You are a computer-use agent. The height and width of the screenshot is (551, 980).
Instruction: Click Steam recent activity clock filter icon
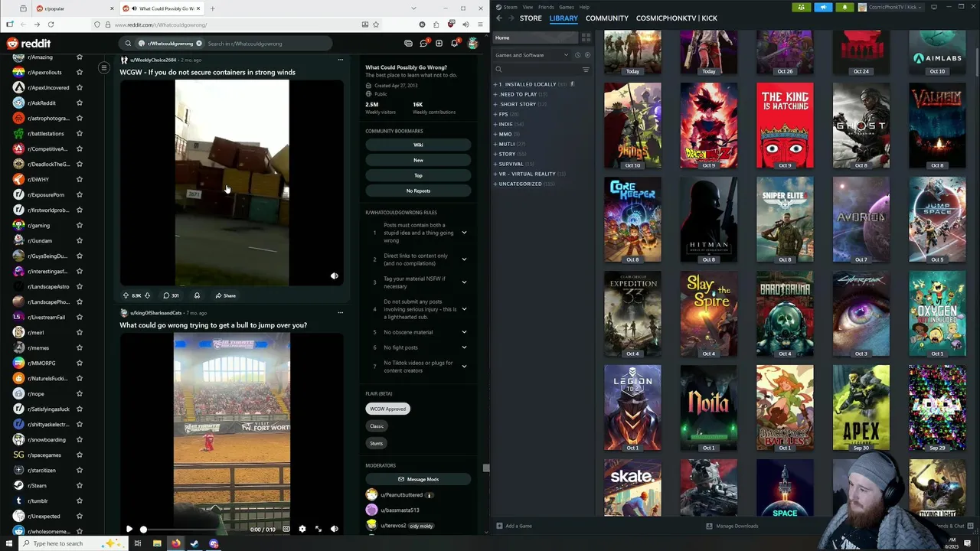click(577, 55)
